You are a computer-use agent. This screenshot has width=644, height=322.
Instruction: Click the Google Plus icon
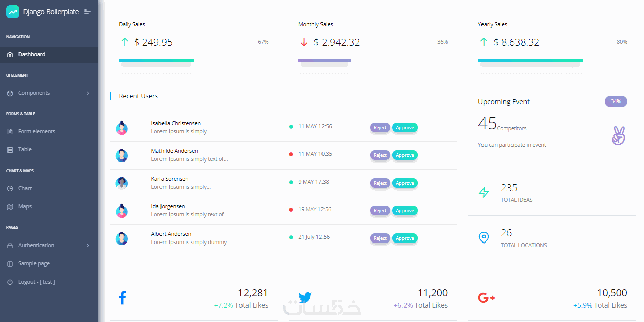(x=486, y=298)
